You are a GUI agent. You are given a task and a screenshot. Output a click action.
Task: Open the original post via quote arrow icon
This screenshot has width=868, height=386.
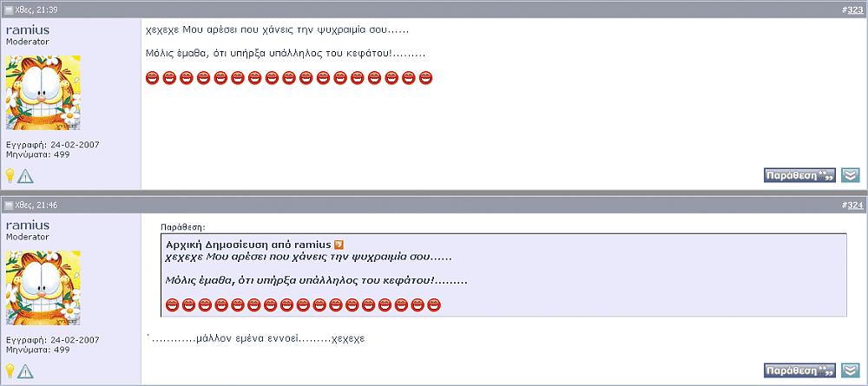pyautogui.click(x=339, y=245)
